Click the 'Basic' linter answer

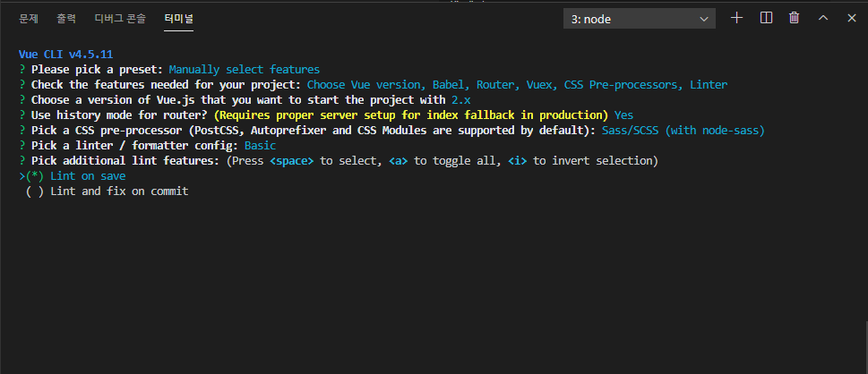(x=260, y=146)
